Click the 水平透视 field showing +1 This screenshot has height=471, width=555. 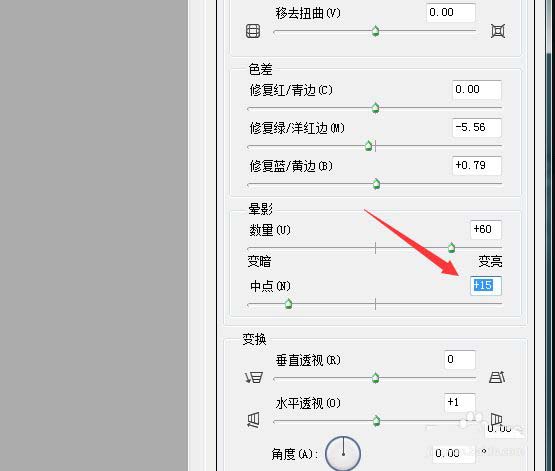click(459, 402)
